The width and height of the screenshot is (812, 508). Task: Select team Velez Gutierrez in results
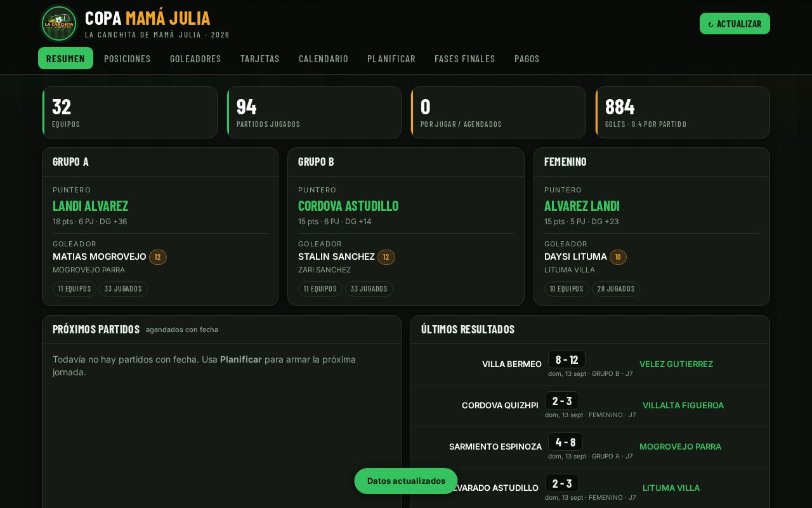(x=676, y=364)
